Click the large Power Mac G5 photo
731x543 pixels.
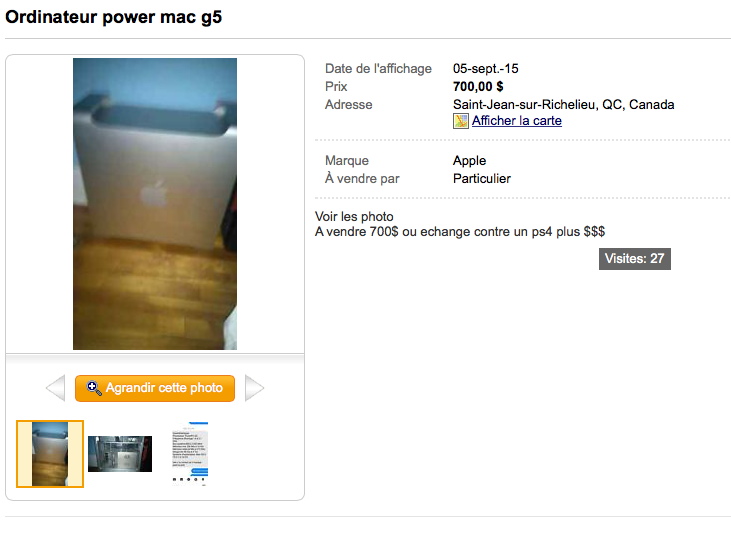[155, 204]
